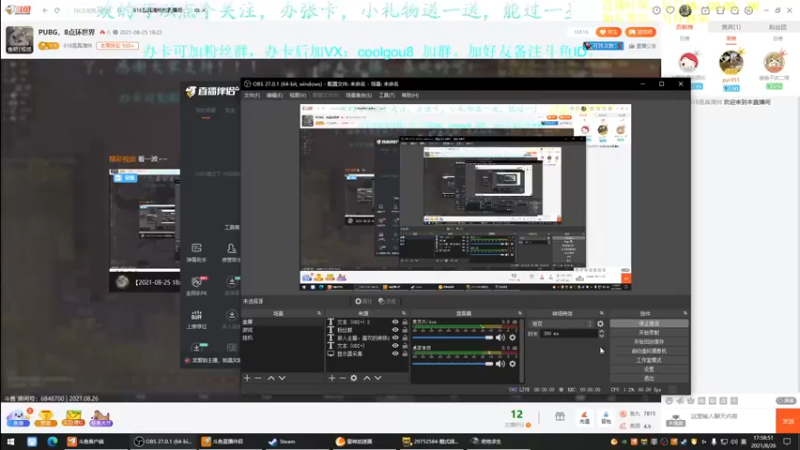Toggle visibility of 文本 (GDI+) 2 source

coord(395,322)
